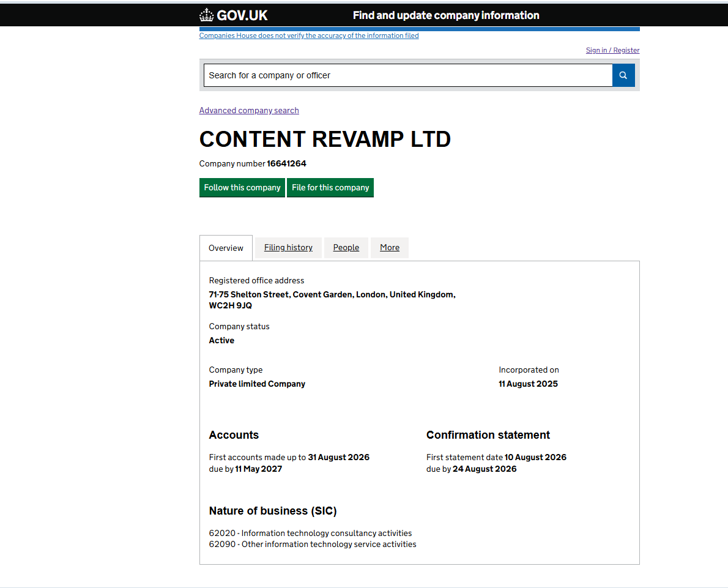Click statement due date 24 August 2026
This screenshot has width=728, height=588.
[485, 469]
